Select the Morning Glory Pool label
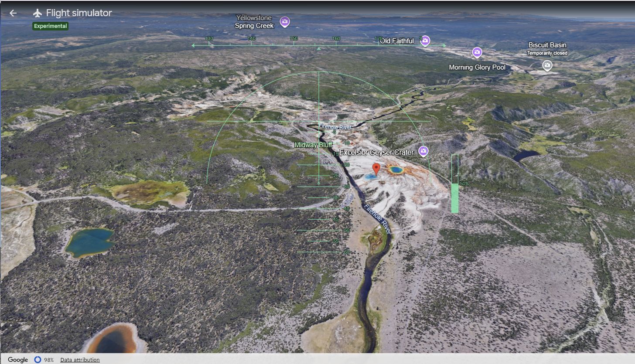Image resolution: width=635 pixels, height=364 pixels. [x=477, y=67]
